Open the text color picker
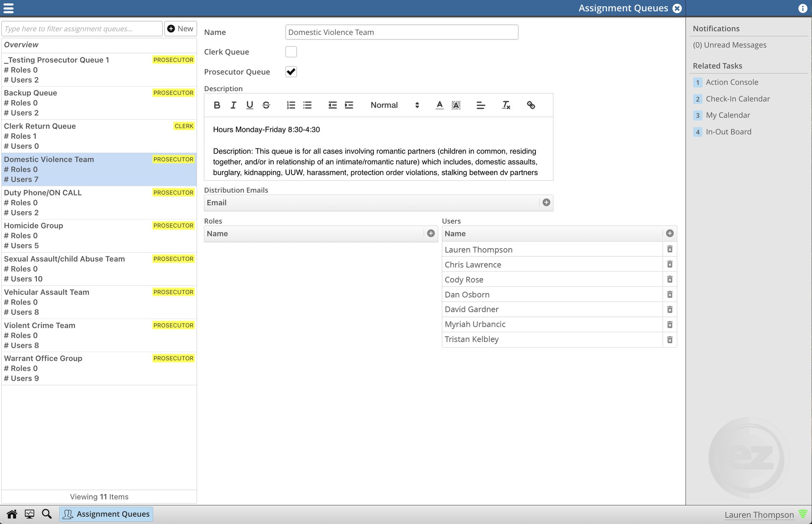Screen dimensions: 812x524 439,105
